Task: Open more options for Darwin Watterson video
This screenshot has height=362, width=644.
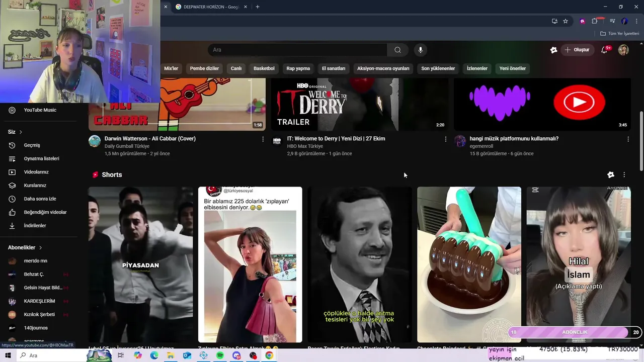Action: (x=263, y=139)
